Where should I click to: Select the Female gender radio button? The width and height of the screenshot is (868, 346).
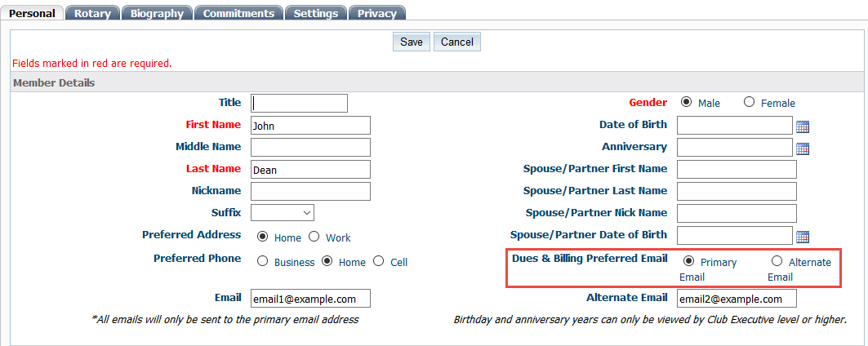[x=750, y=103]
